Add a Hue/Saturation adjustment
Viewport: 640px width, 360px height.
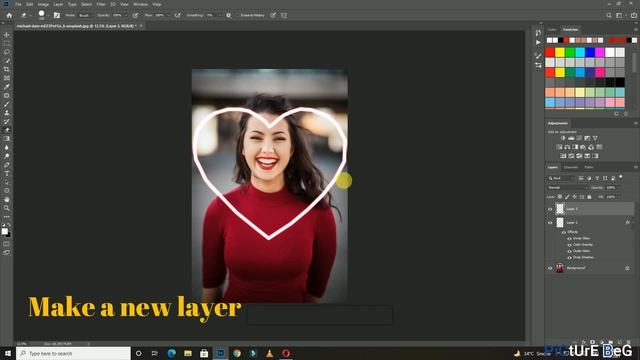click(x=559, y=147)
